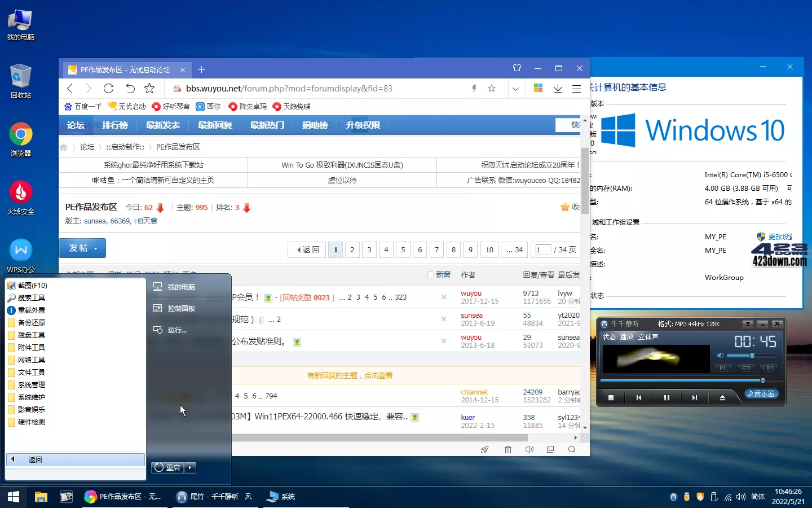Switch to the PE作品发布区 browser tab
The image size is (812, 508).
120,69
